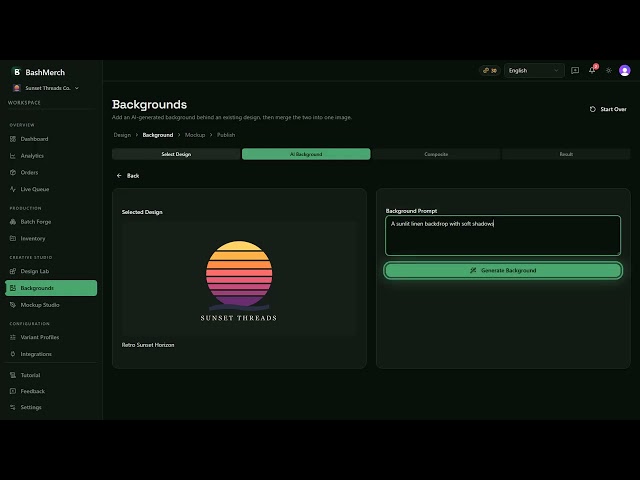
Task: Click the Inventory icon in sidebar
Action: [13, 238]
